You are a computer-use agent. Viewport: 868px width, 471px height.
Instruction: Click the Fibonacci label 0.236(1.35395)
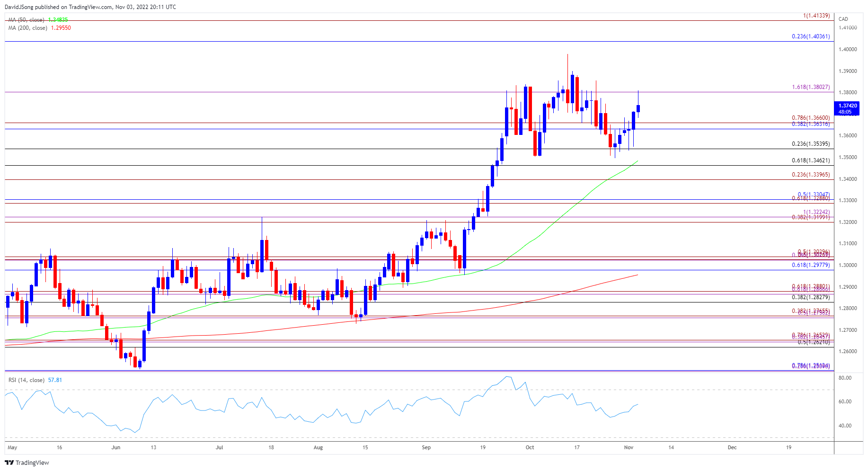click(x=811, y=144)
